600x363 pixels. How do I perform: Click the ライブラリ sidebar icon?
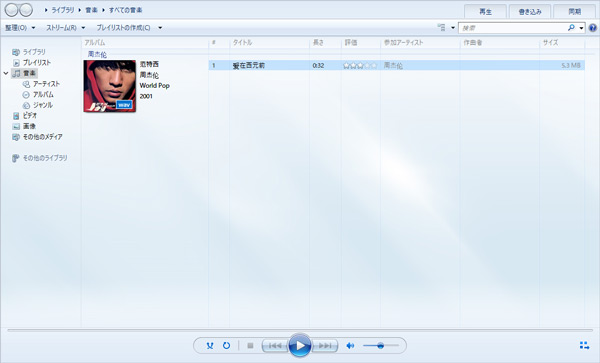16,52
